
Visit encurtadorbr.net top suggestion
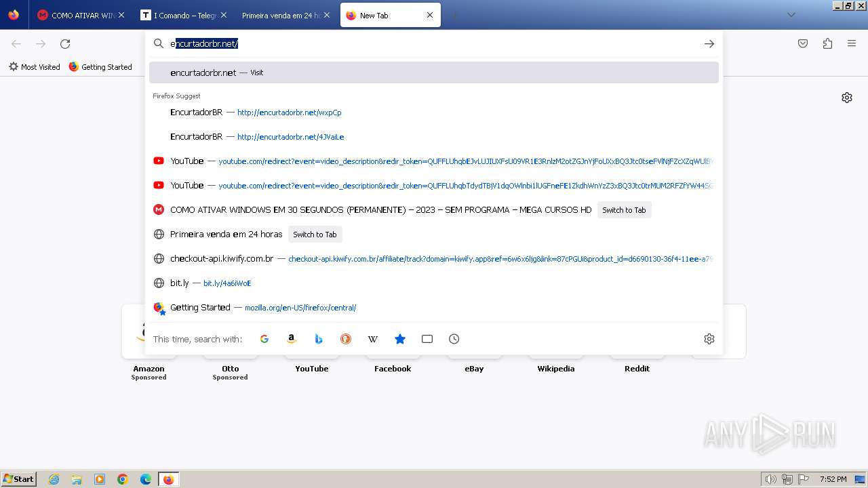click(434, 73)
